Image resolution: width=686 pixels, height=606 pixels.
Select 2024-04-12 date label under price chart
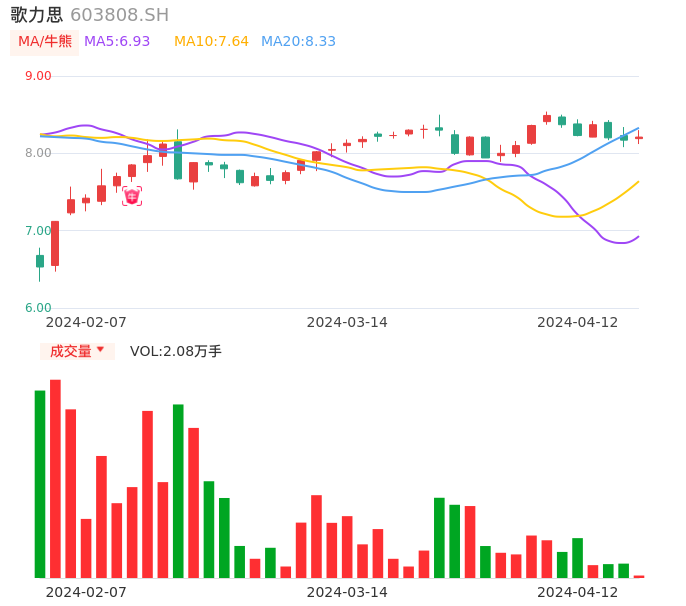tap(577, 322)
